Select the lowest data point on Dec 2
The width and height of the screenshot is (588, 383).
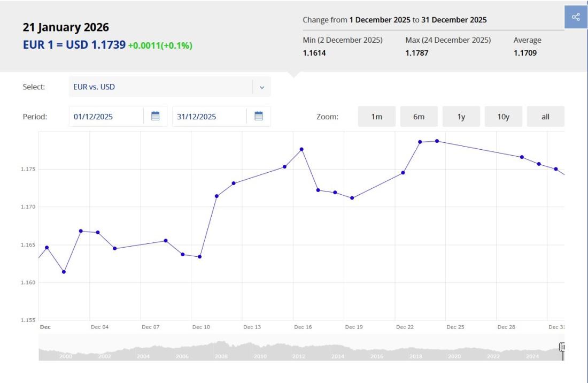[64, 272]
